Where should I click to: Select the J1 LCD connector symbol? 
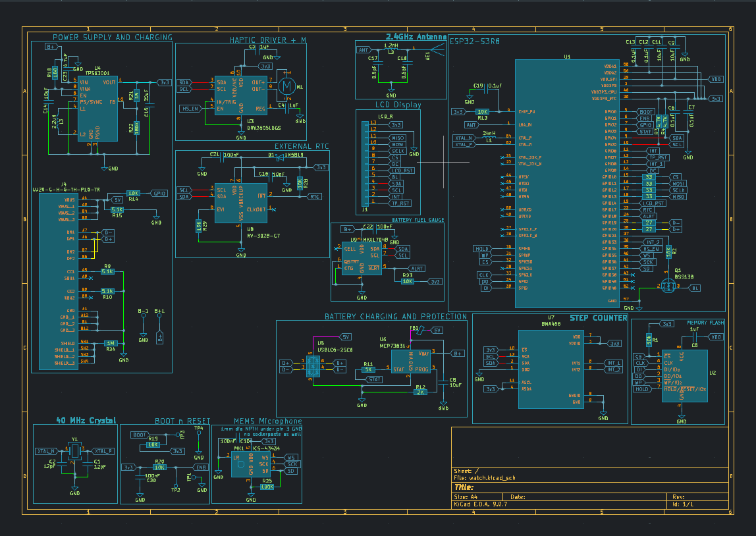[365, 164]
